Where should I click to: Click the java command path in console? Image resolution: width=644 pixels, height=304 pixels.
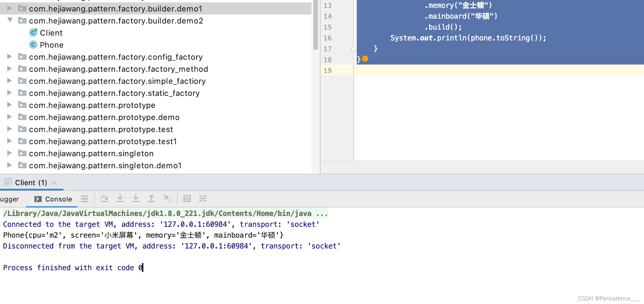point(165,214)
